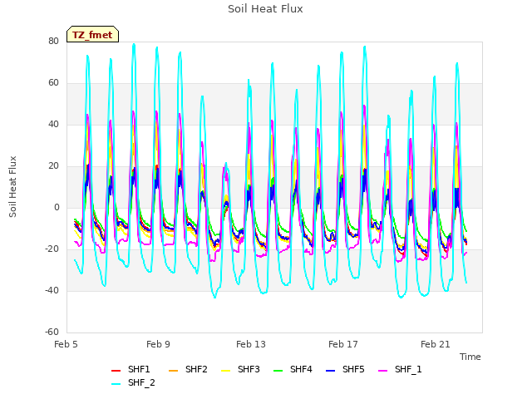Click the magenta SHF_1 legend swatch
This screenshot has height=399, width=532.
click(x=382, y=371)
